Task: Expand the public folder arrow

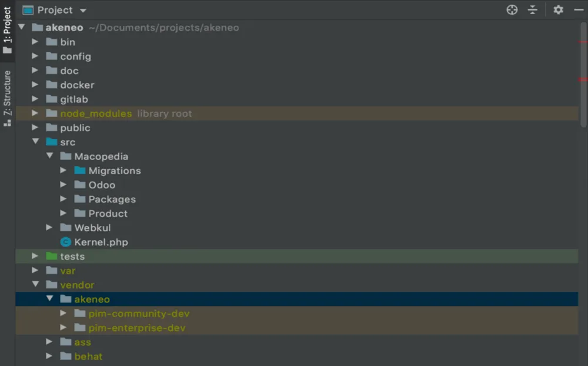Action: [35, 127]
